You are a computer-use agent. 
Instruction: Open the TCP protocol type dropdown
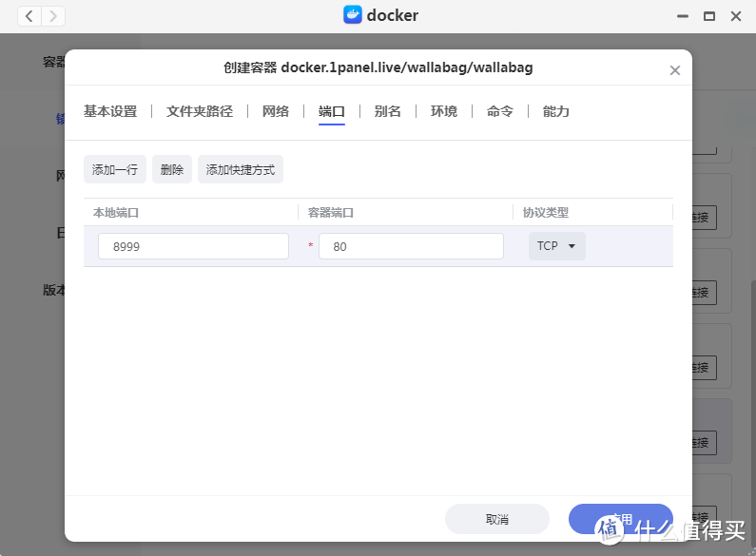(x=556, y=246)
